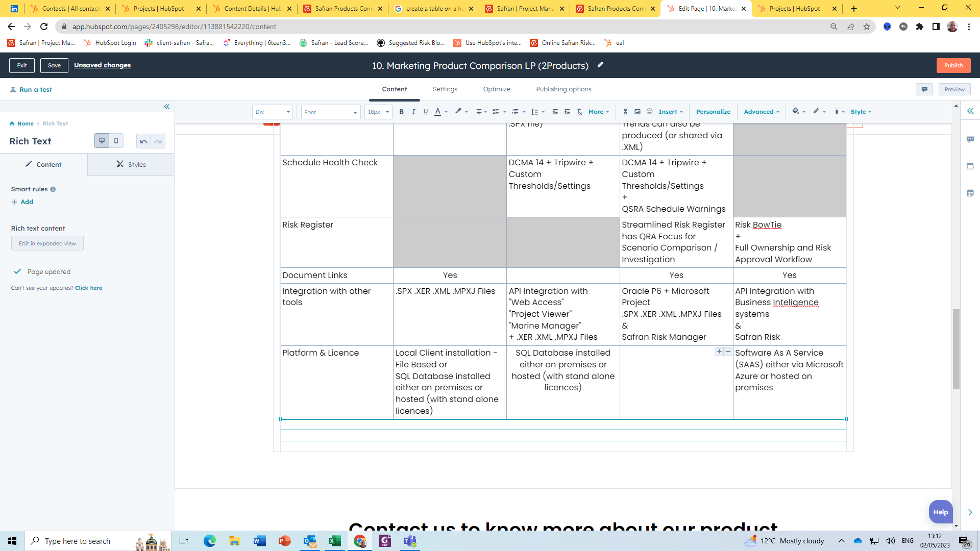Open Excel from the Windows taskbar
Screen dimensions: 980x551
335,541
